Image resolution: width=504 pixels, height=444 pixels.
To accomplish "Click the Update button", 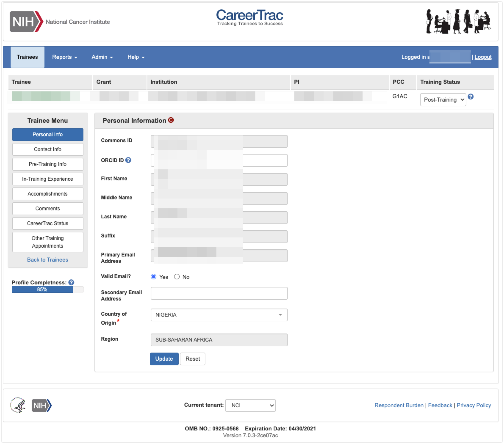I will point(164,359).
